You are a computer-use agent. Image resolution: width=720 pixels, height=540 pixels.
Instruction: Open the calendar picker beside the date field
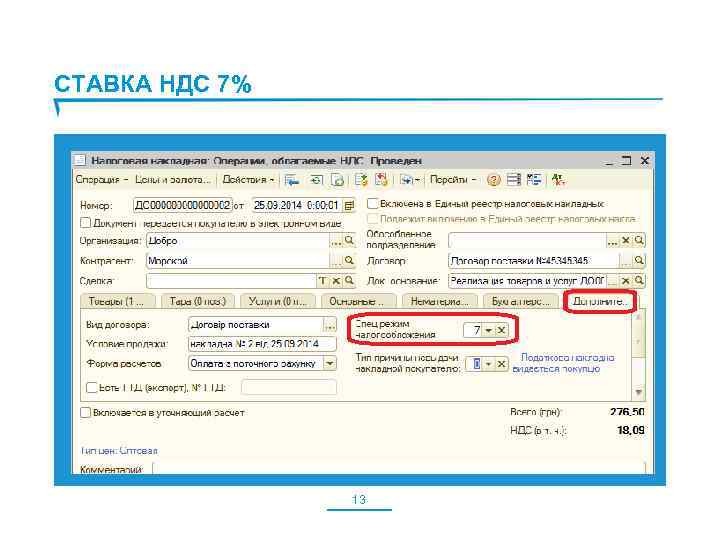(x=349, y=205)
